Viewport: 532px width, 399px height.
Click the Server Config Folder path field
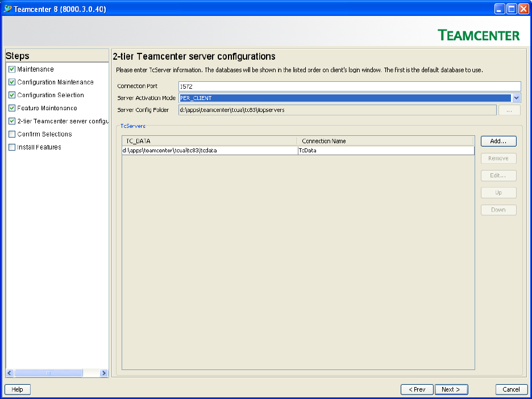click(x=338, y=110)
